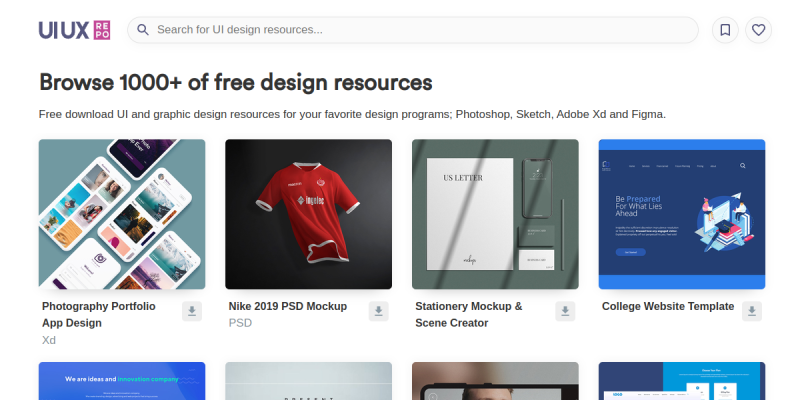Download the College Website Template
The width and height of the screenshot is (800, 400).
coord(752,311)
